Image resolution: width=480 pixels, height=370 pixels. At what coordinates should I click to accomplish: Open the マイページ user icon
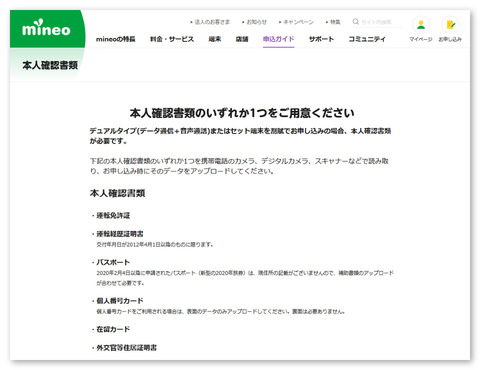(421, 25)
